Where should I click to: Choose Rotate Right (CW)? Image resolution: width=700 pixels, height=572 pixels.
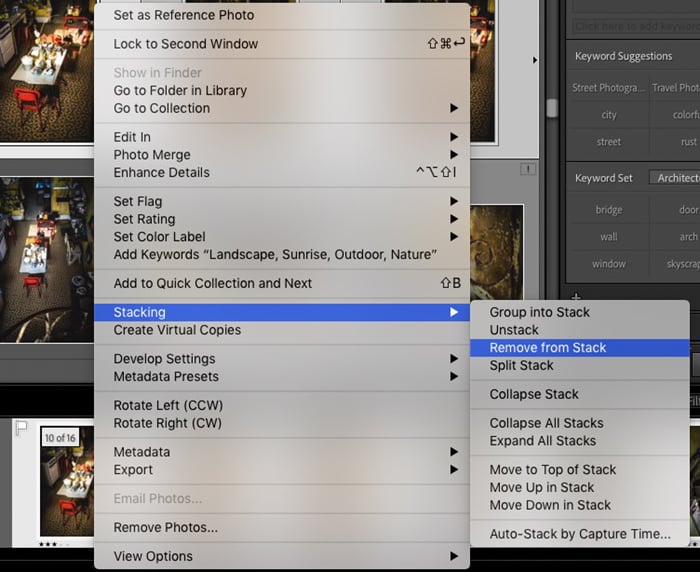tap(282, 423)
